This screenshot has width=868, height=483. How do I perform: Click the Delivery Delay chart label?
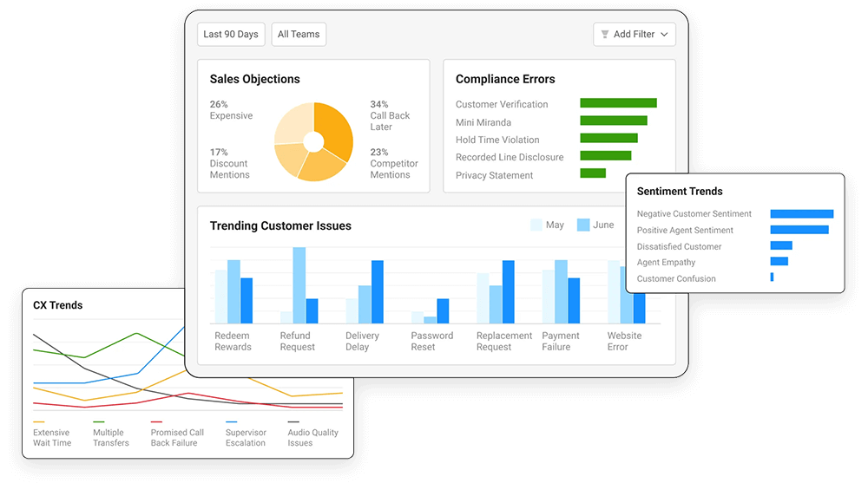pos(362,342)
